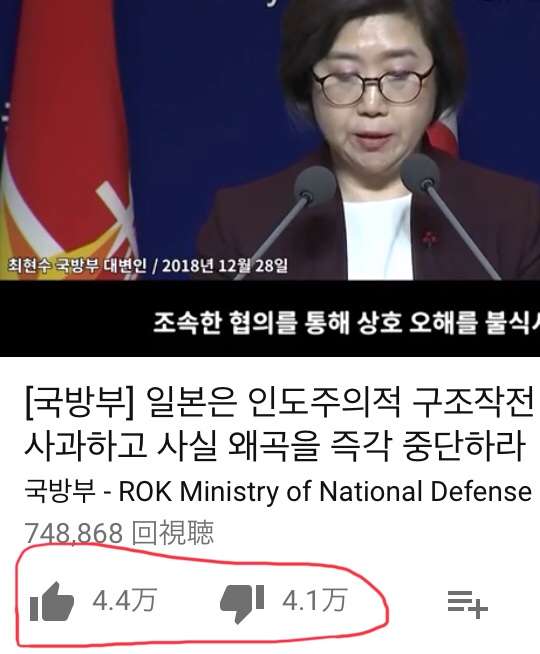The height and width of the screenshot is (654, 540).
Task: Click the word 回視聴 next to views
Action: coord(173,533)
